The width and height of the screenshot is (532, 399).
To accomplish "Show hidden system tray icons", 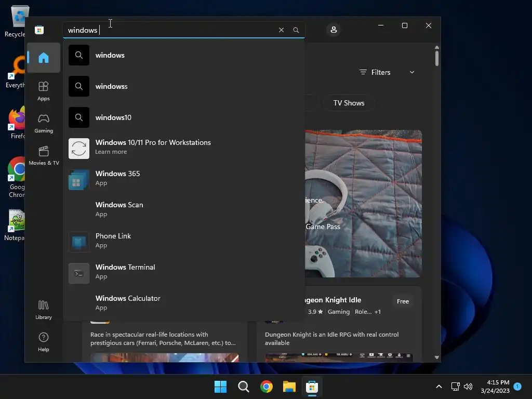I will click(438, 387).
